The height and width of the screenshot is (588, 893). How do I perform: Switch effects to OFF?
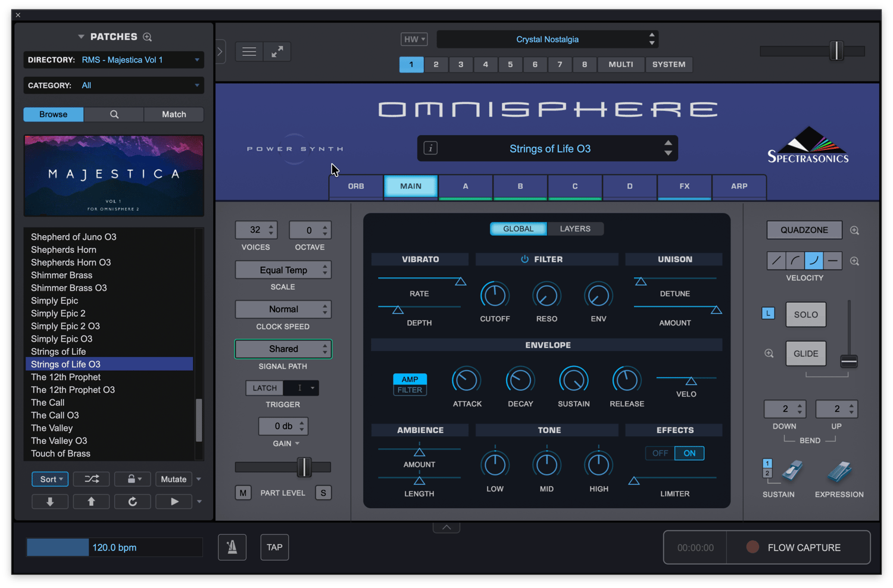[660, 453]
